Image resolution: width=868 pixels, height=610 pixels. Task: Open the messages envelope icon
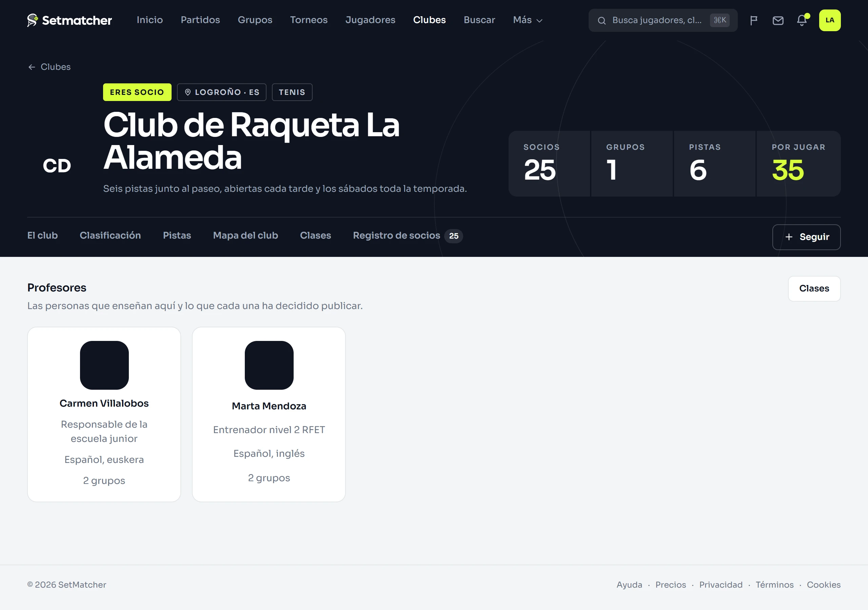pyautogui.click(x=778, y=20)
